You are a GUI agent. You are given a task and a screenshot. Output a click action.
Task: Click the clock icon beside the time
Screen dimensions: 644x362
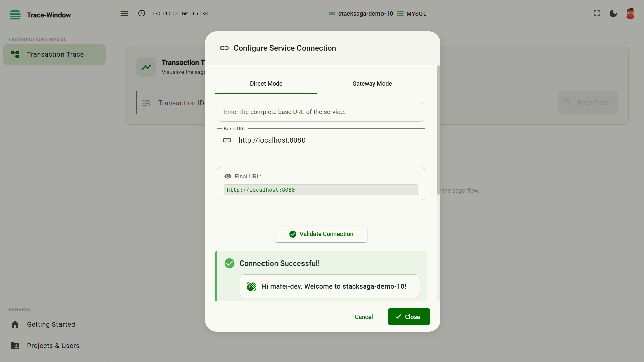coord(142,13)
